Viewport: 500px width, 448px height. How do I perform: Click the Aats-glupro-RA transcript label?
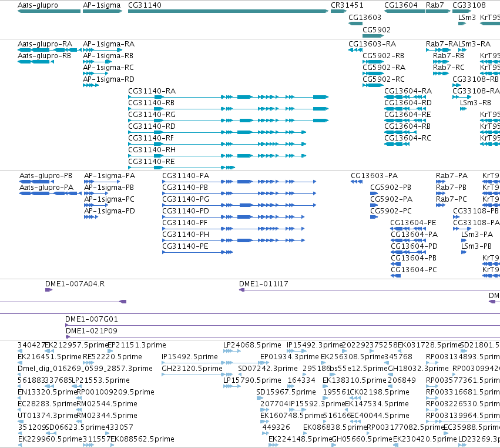click(x=45, y=44)
